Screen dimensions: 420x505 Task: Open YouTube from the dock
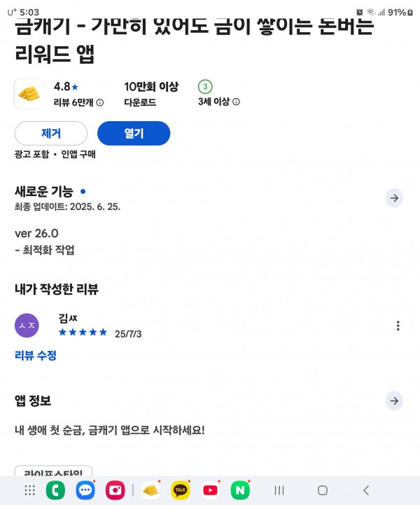coord(210,490)
